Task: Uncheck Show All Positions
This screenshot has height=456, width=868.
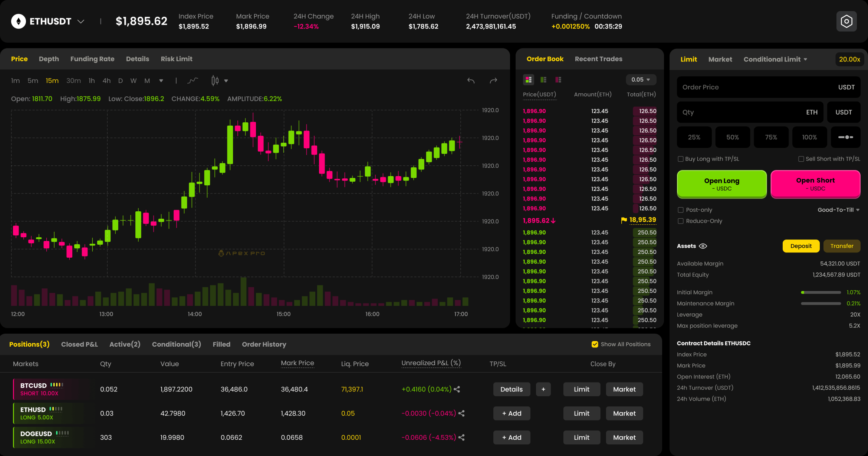Action: pyautogui.click(x=595, y=344)
